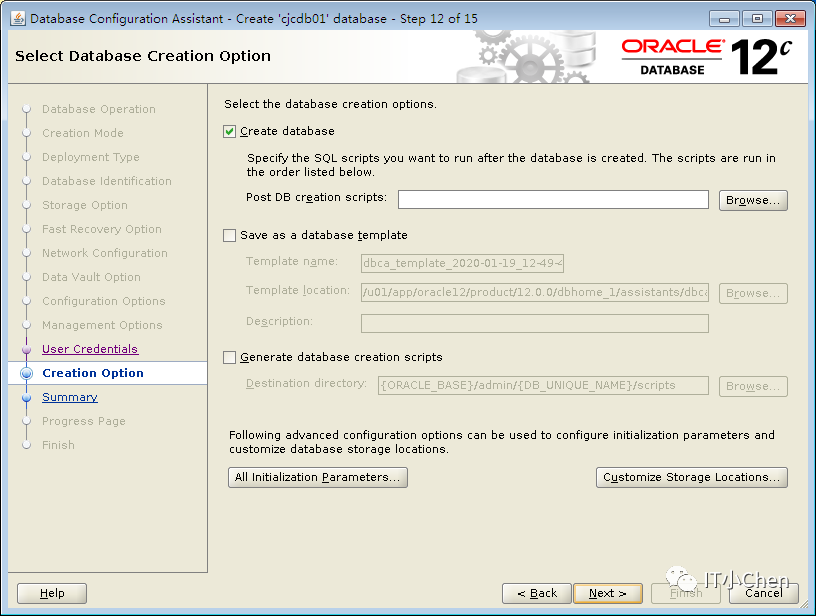Screen dimensions: 816x616
Task: Click the Template location field
Action: (x=535, y=292)
